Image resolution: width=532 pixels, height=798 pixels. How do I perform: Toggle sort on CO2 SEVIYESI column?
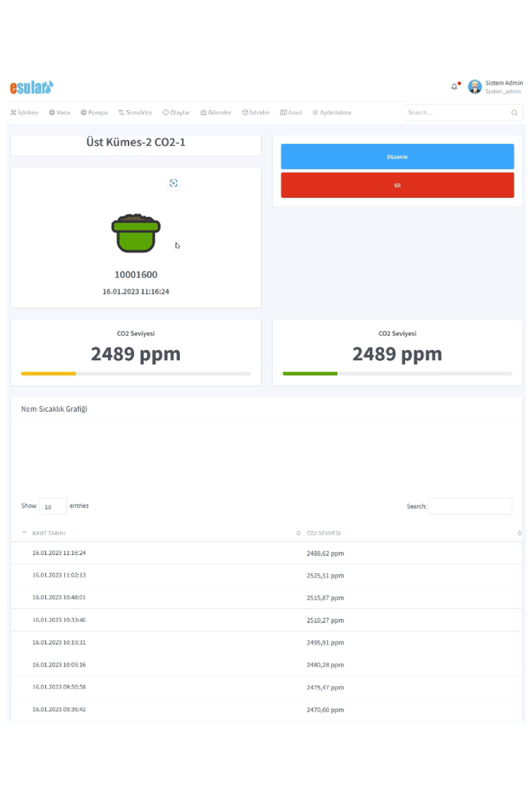(x=298, y=533)
